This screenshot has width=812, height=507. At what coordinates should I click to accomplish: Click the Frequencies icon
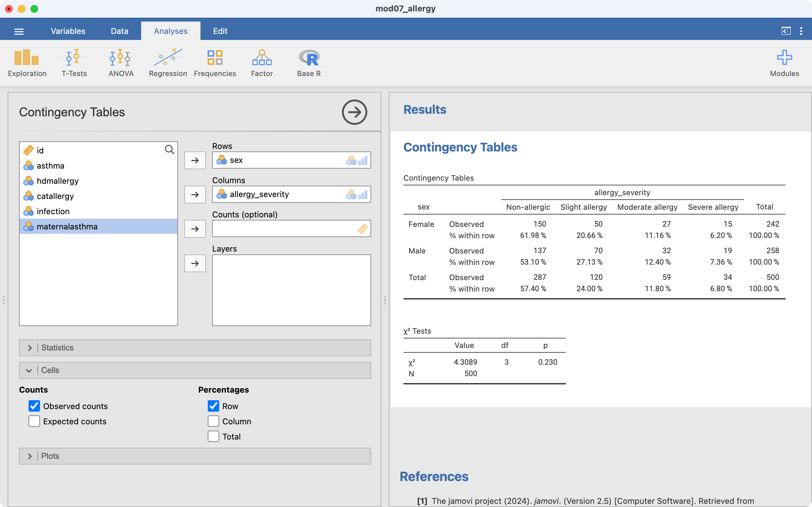(x=215, y=63)
